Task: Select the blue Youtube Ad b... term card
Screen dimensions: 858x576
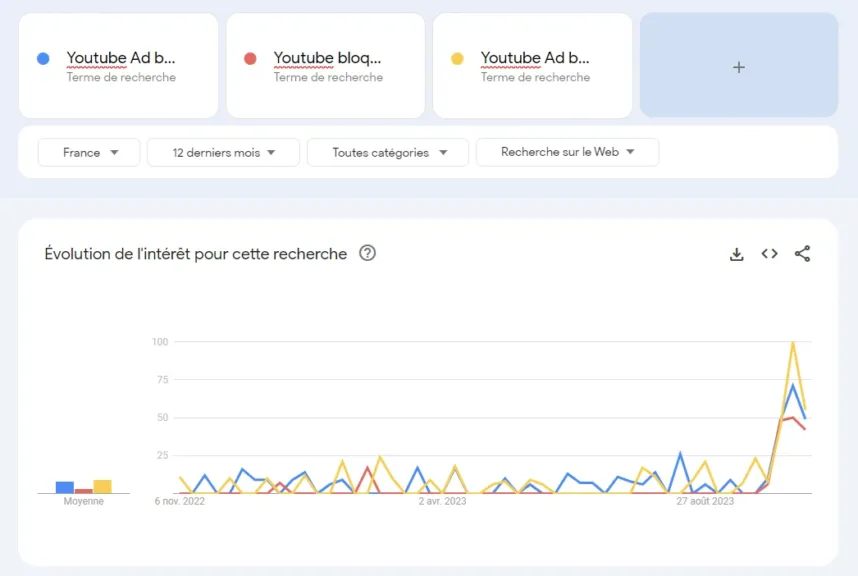Action: coord(119,66)
